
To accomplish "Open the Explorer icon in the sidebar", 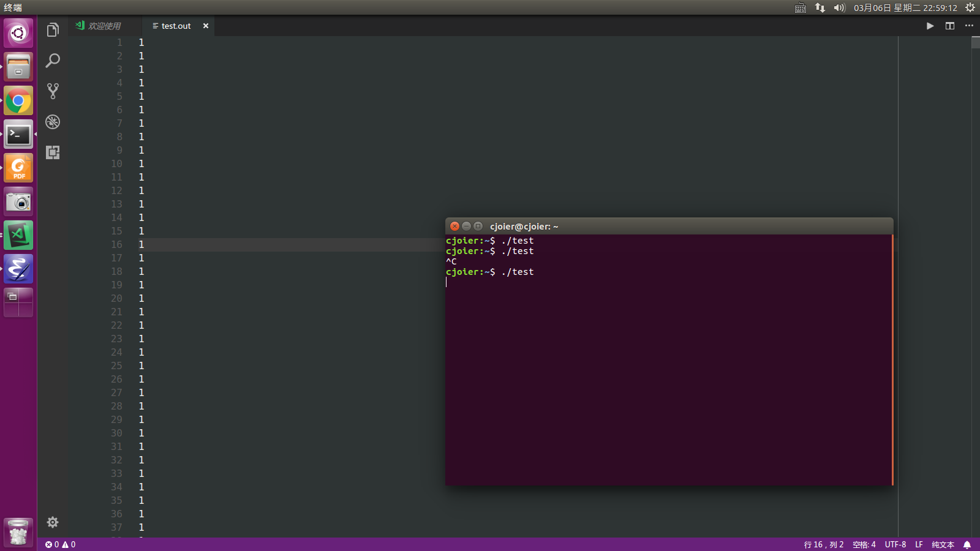I will coord(53,29).
